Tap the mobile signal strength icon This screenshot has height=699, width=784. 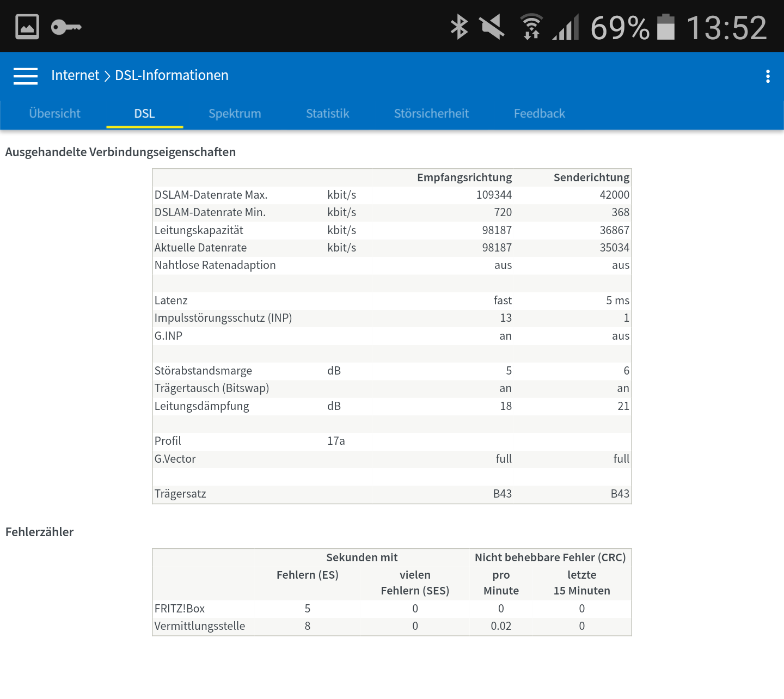[566, 27]
